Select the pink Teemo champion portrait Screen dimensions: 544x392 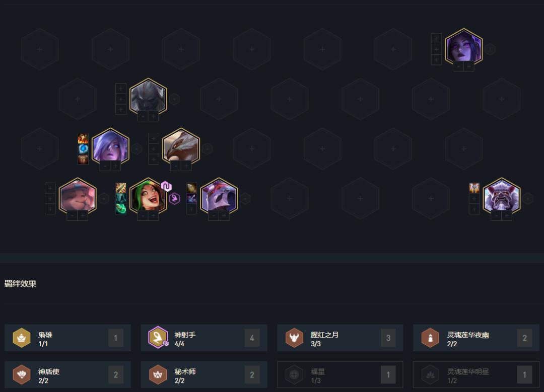click(x=78, y=196)
